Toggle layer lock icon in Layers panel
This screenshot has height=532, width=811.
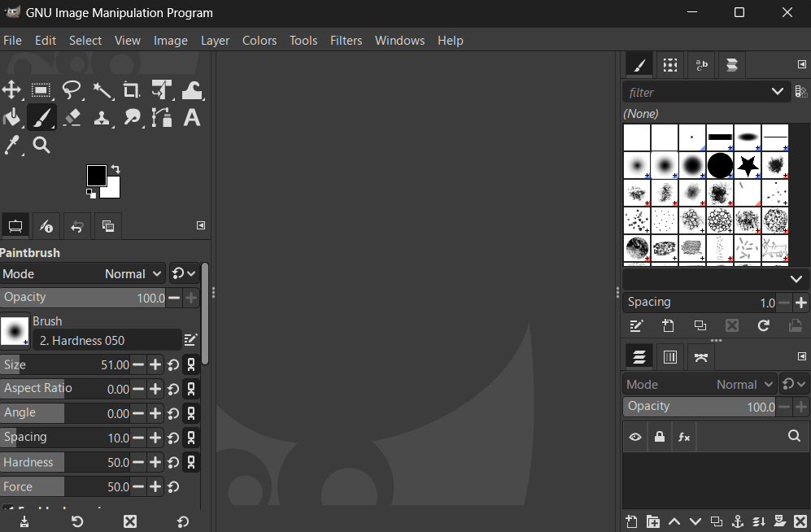660,437
